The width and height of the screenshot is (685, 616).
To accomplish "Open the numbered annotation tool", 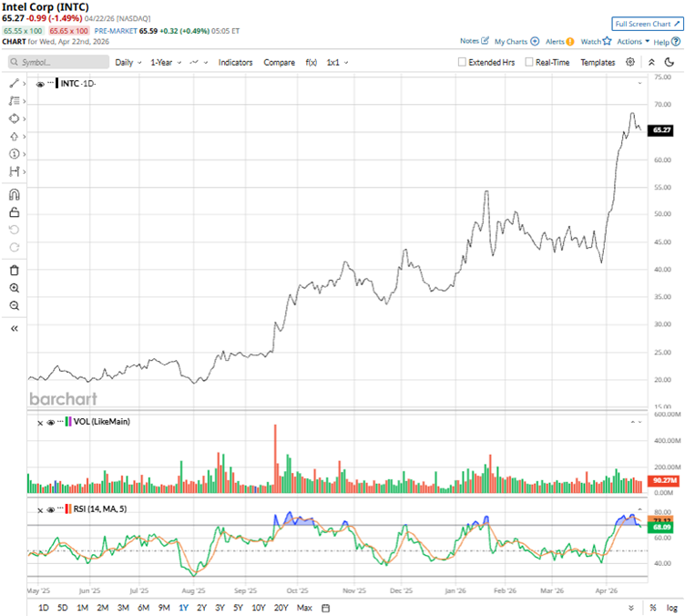I will pyautogui.click(x=14, y=154).
